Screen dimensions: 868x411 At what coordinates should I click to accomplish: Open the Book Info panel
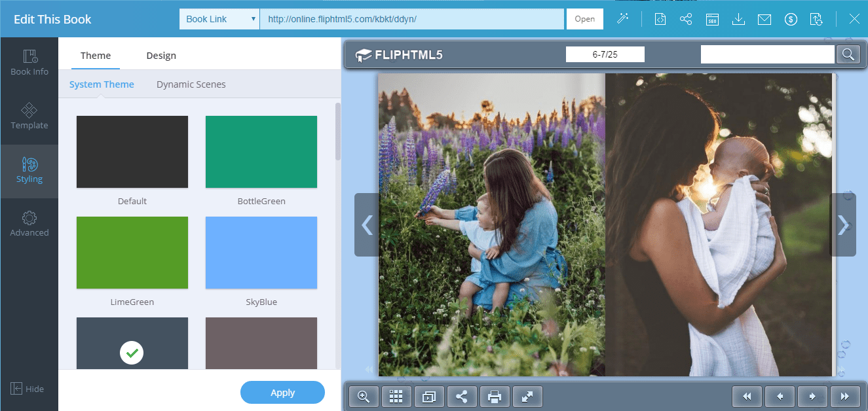(29, 62)
